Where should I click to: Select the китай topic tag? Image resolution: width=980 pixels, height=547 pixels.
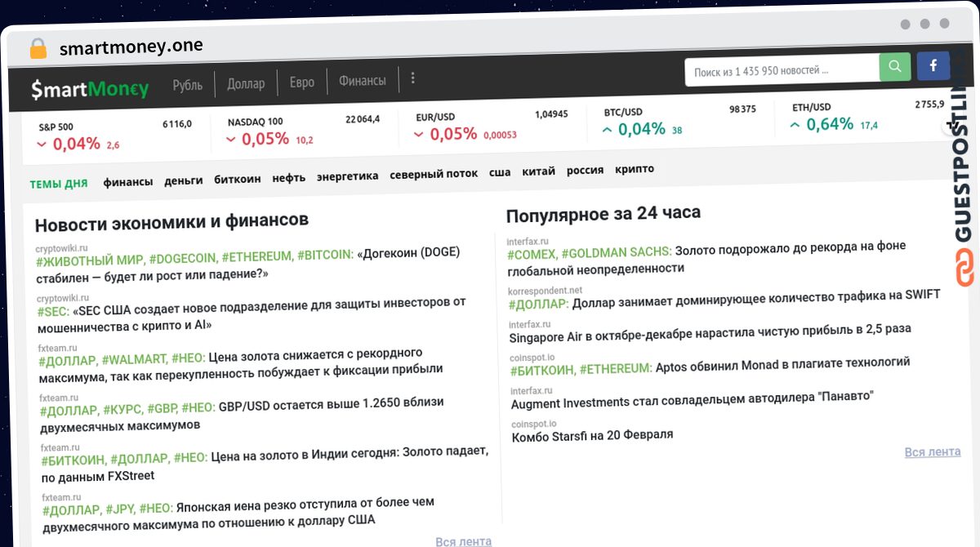[x=538, y=171]
